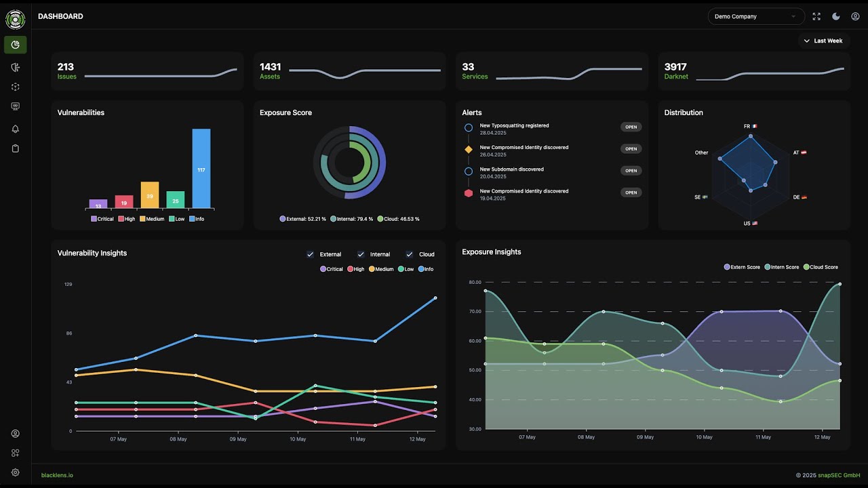This screenshot has width=868, height=488.
Task: Open the apps grid sidebar icon
Action: click(x=16, y=453)
